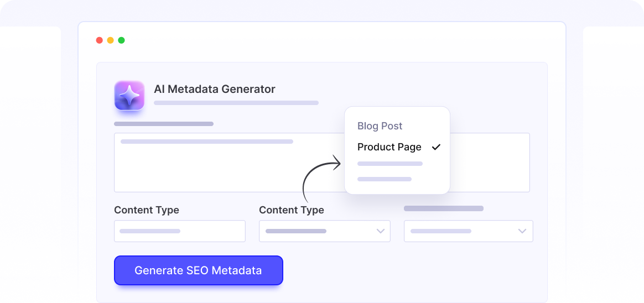Click the AI Metadata Generator title
This screenshot has height=303, width=644.
tap(215, 89)
